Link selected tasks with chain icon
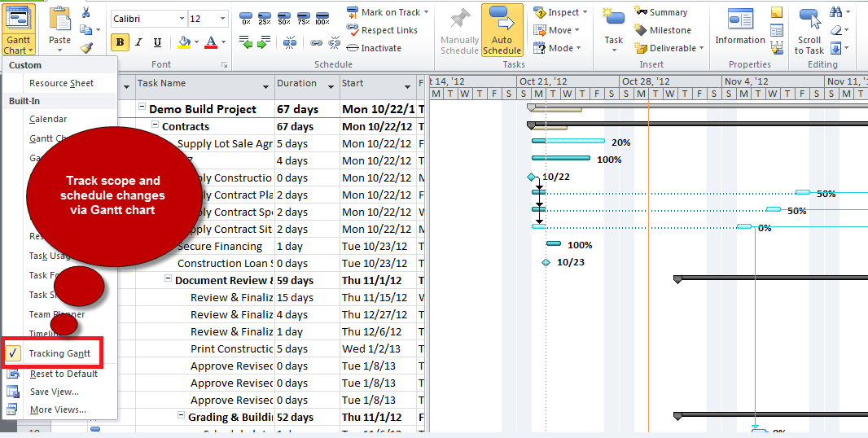Image resolution: width=868 pixels, height=438 pixels. tap(316, 42)
